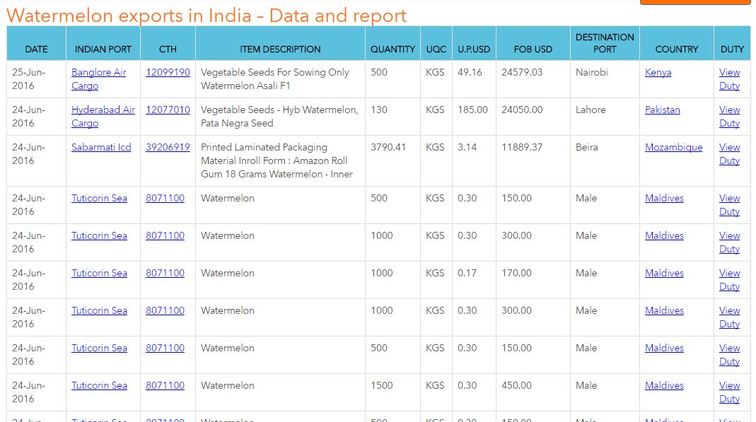Click View Duty in the 170.00 FOB row
Viewport: 756px width, 422px height.
729,280
